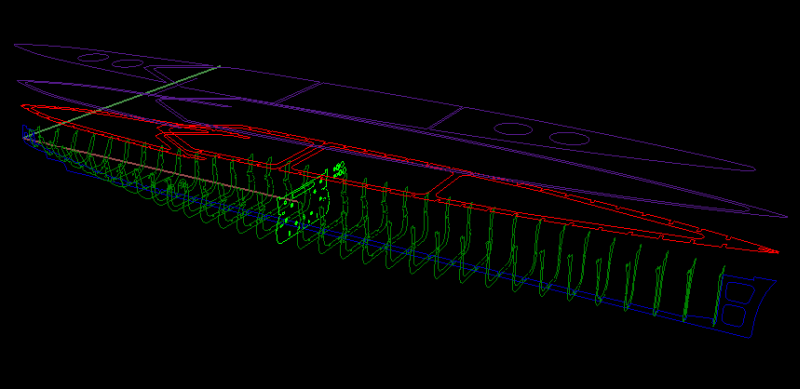800x389 pixels.
Task: Click the leftmost oval on the top purple deck
Action: [x=92, y=57]
